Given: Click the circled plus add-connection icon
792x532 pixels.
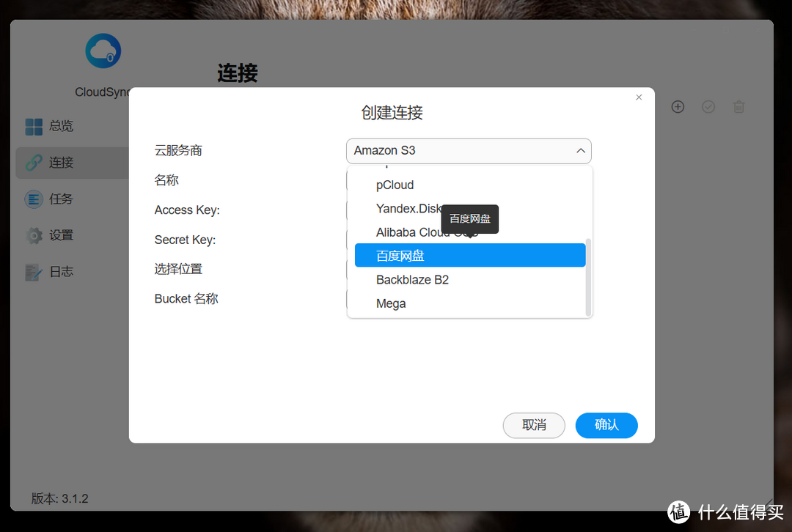Looking at the screenshot, I should tap(677, 106).
